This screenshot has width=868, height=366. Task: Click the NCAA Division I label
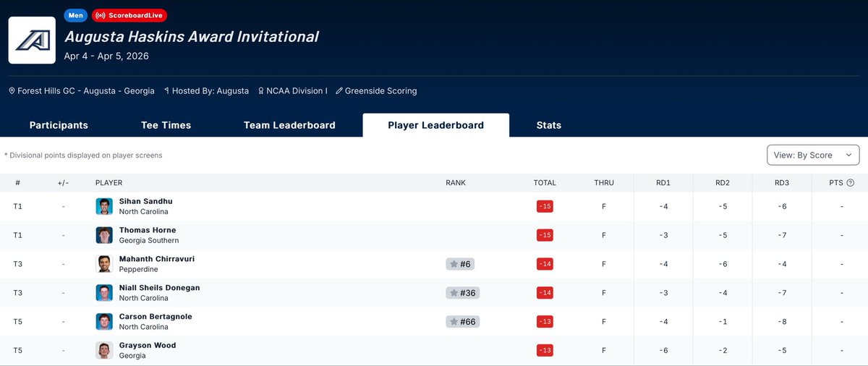click(x=297, y=91)
